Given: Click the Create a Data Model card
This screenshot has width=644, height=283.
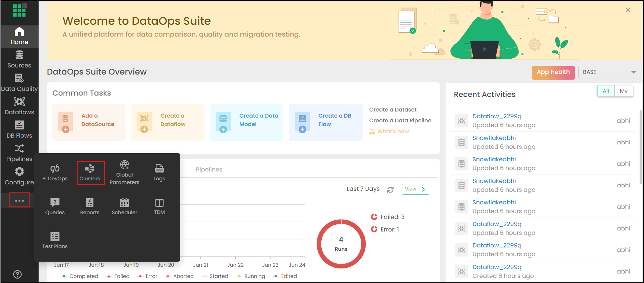Looking at the screenshot, I should click(x=246, y=122).
